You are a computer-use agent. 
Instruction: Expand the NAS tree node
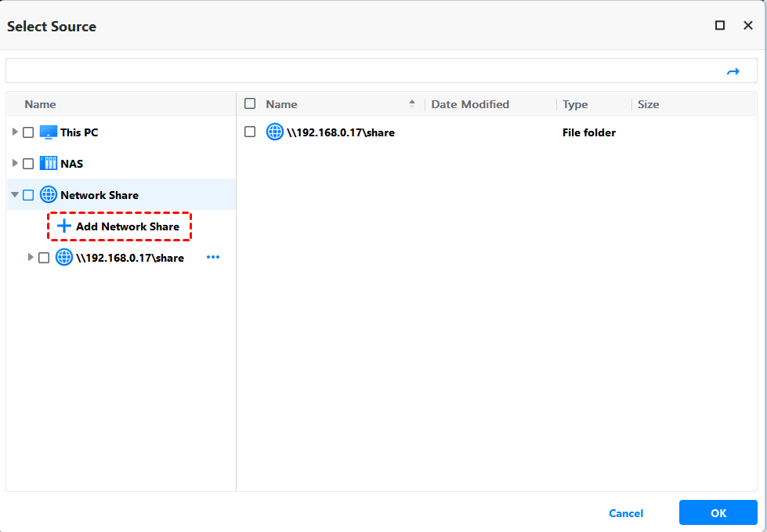pyautogui.click(x=15, y=163)
